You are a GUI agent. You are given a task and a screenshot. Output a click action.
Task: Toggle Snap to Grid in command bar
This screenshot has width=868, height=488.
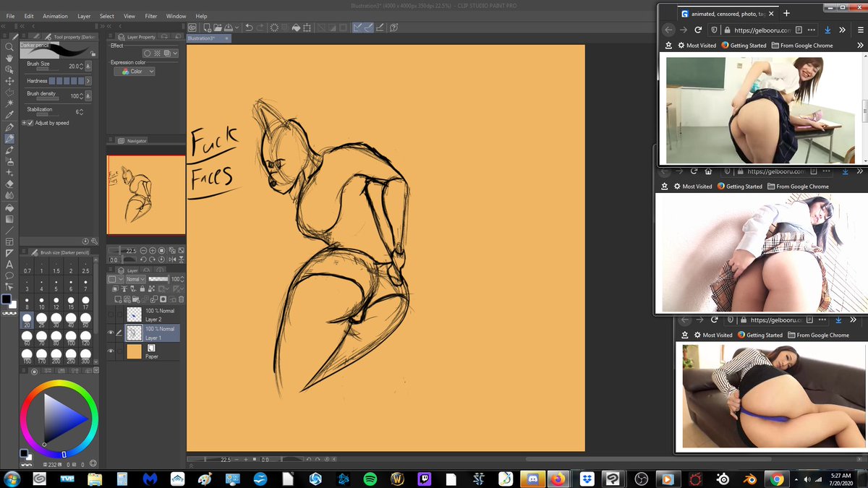(380, 27)
